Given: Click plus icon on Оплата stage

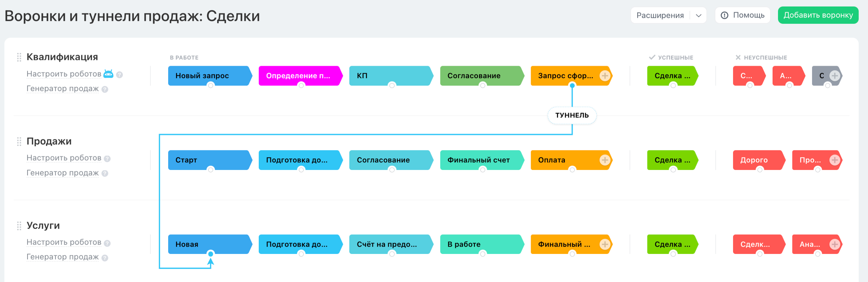Looking at the screenshot, I should pyautogui.click(x=605, y=160).
